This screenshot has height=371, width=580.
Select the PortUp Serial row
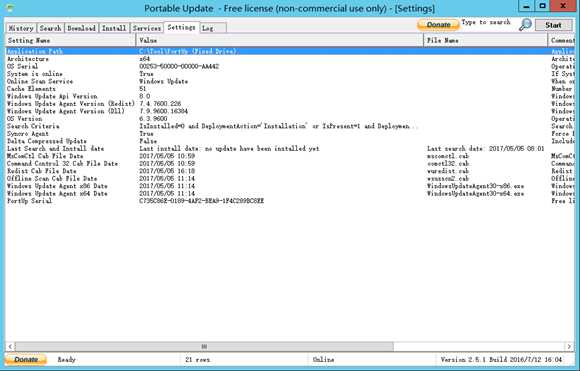290,201
